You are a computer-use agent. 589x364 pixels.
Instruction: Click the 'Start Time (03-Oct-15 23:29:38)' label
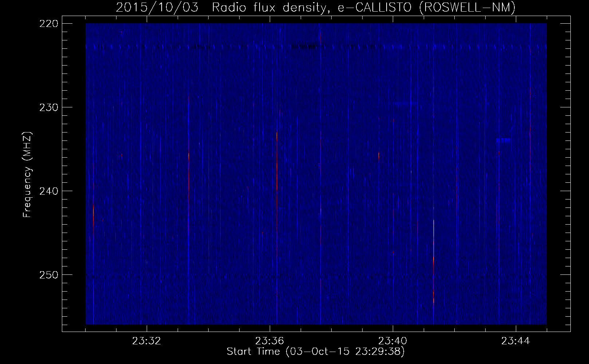[316, 352]
